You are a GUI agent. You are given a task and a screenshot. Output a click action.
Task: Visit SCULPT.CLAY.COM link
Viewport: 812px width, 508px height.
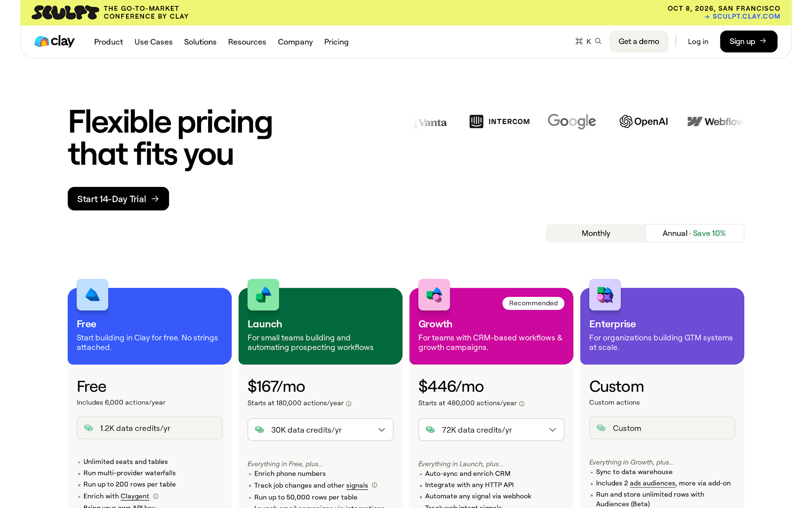[742, 16]
